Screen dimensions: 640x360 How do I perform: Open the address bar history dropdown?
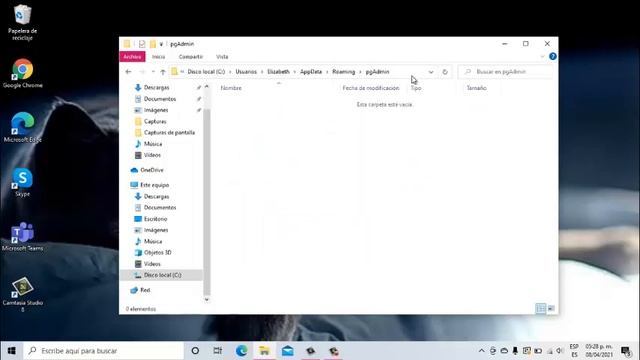click(x=431, y=72)
